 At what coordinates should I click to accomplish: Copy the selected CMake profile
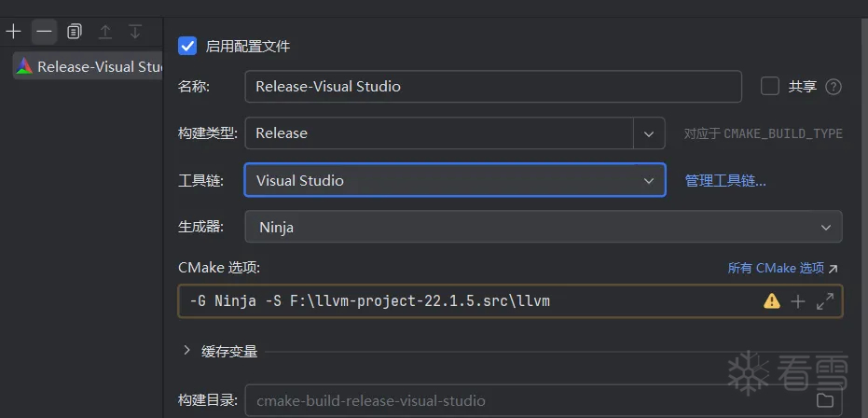[75, 32]
